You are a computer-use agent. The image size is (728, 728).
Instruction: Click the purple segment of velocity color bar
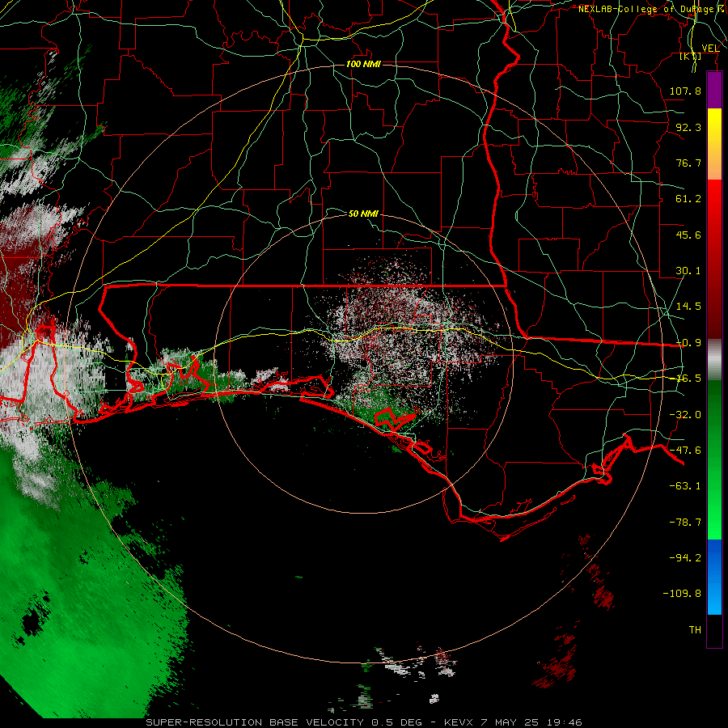[x=714, y=91]
